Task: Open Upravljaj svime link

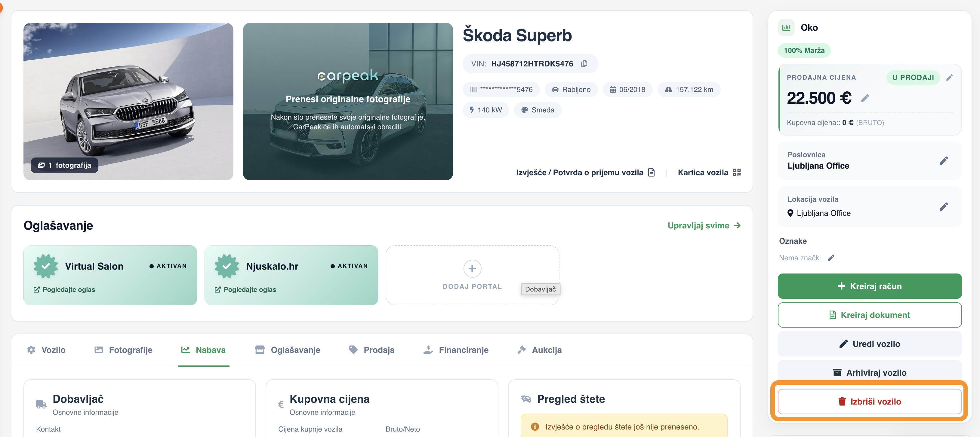Action: (x=704, y=225)
